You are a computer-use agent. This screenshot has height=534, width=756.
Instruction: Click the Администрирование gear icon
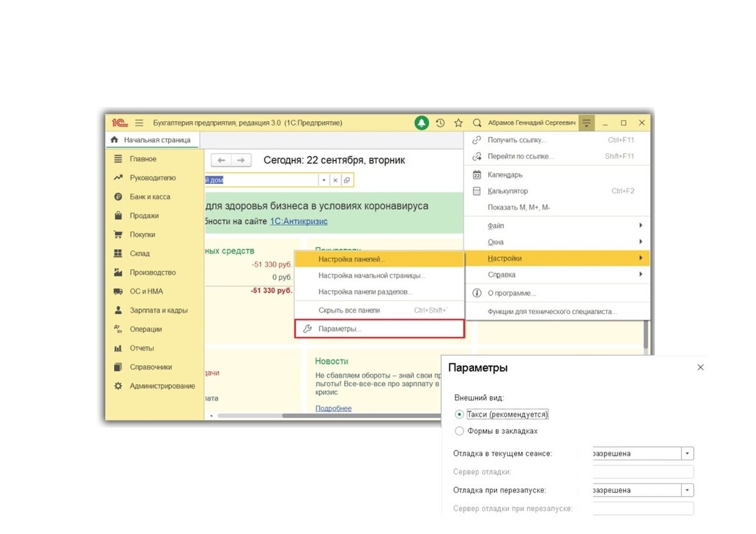tap(118, 386)
